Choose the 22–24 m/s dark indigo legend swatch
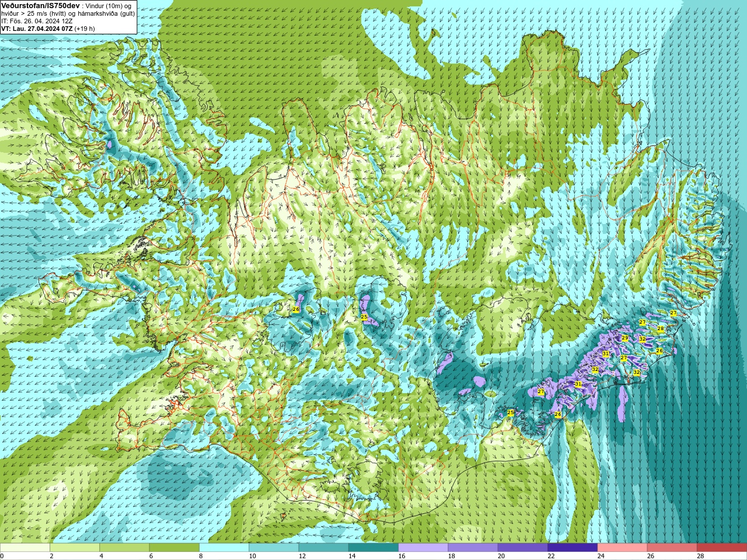747x560 pixels. pos(573,548)
